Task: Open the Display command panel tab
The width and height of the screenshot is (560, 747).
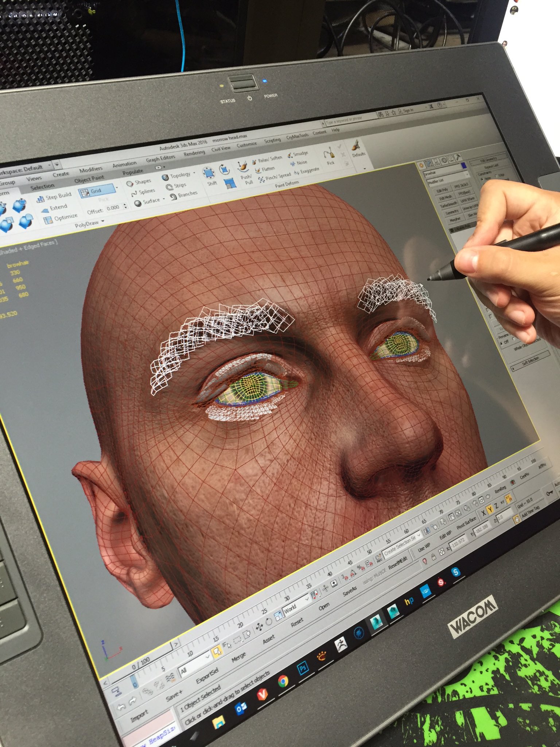Action: click(x=451, y=159)
